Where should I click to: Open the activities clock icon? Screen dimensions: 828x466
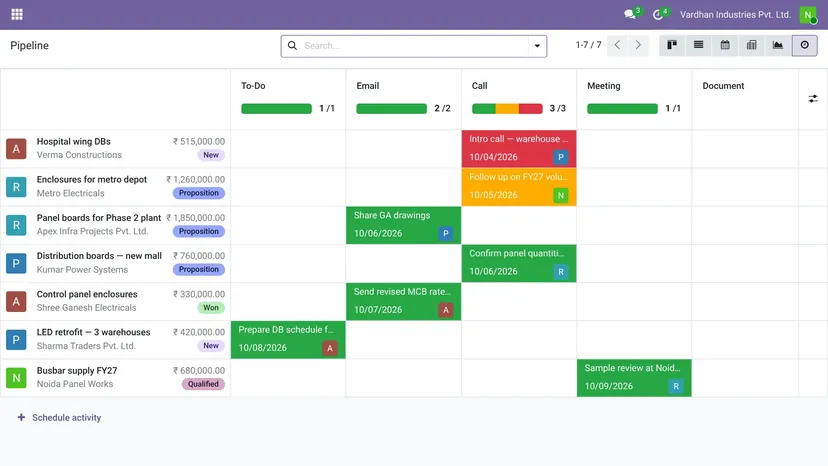[x=657, y=15]
